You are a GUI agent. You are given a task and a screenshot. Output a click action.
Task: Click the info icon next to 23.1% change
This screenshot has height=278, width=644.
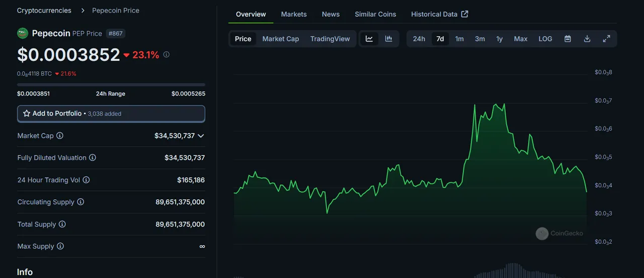coord(167,54)
